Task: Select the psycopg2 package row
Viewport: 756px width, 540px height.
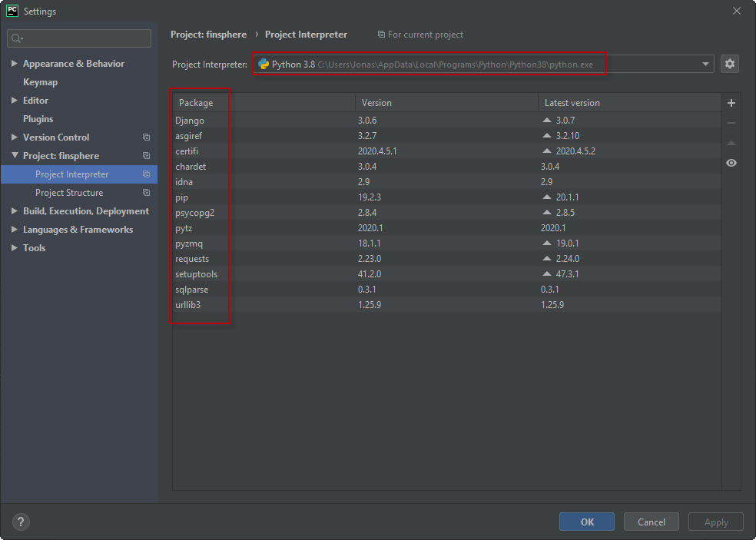Action: (447, 212)
